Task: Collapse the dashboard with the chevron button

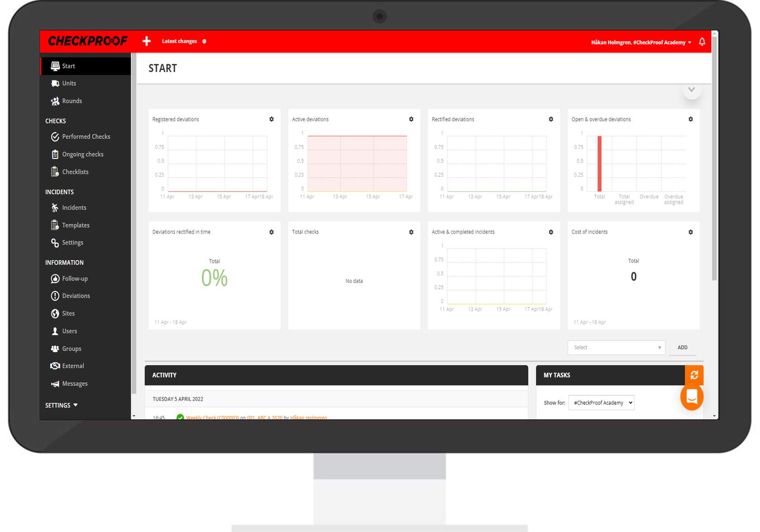Action: pyautogui.click(x=691, y=89)
